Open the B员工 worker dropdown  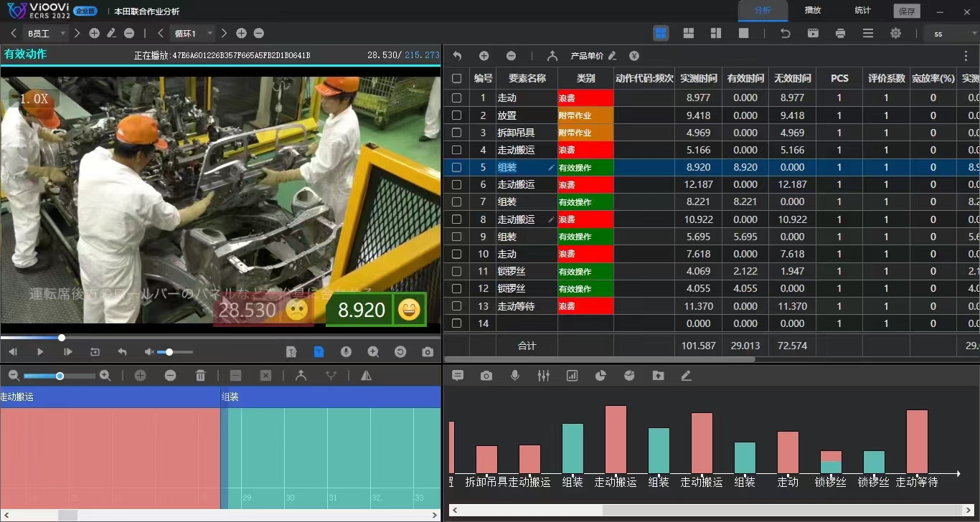point(46,34)
